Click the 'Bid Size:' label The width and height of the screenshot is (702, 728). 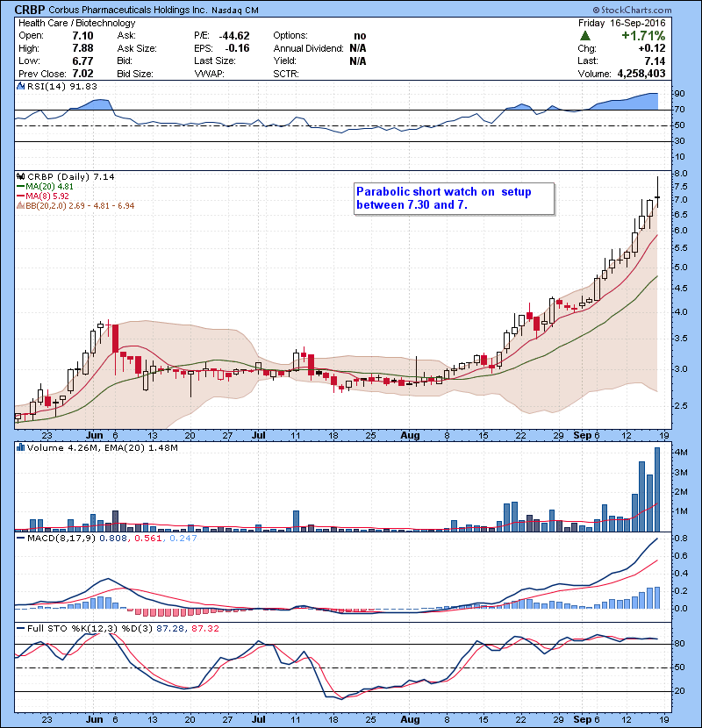coord(135,74)
